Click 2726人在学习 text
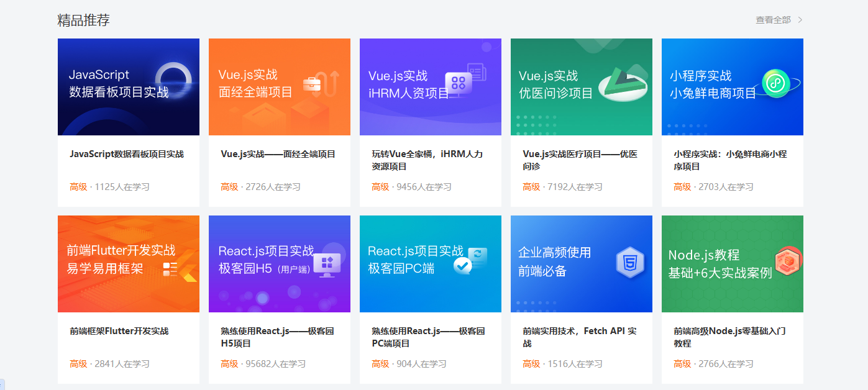 point(273,187)
